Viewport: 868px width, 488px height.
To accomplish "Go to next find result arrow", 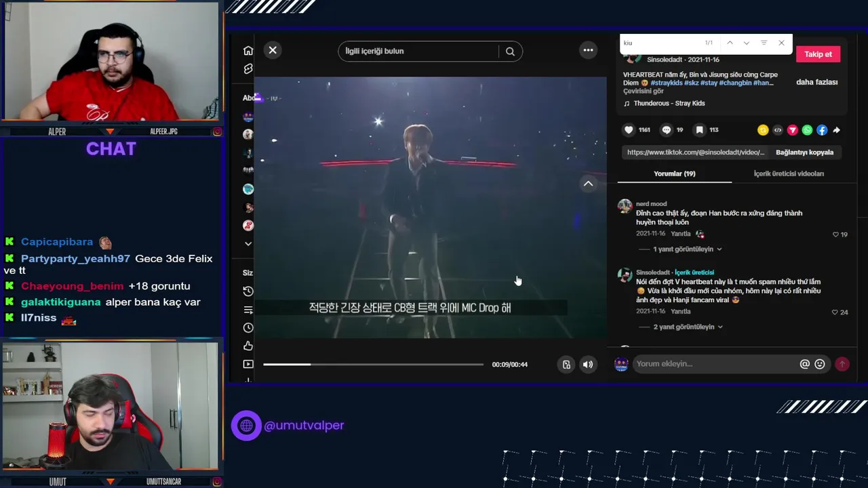I will (747, 43).
